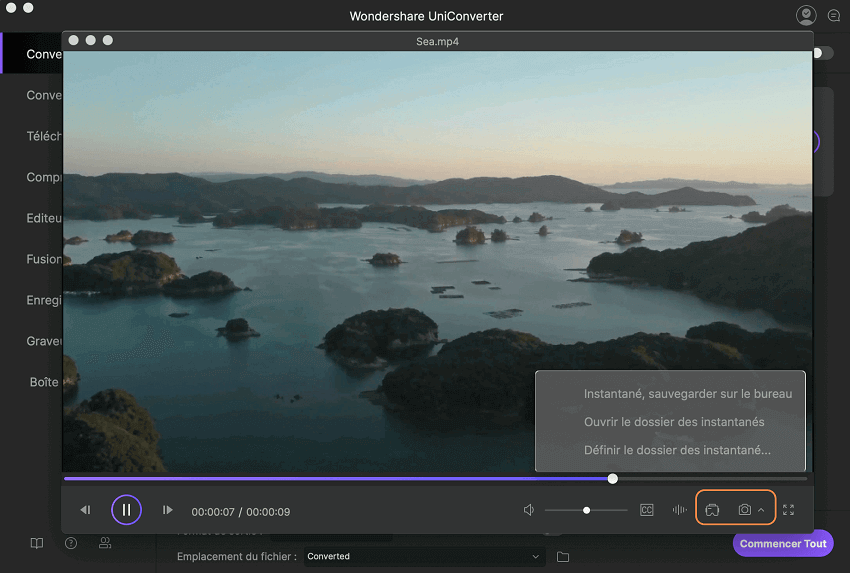Select Instantané, sauvegarder sur le bureau

(x=687, y=394)
